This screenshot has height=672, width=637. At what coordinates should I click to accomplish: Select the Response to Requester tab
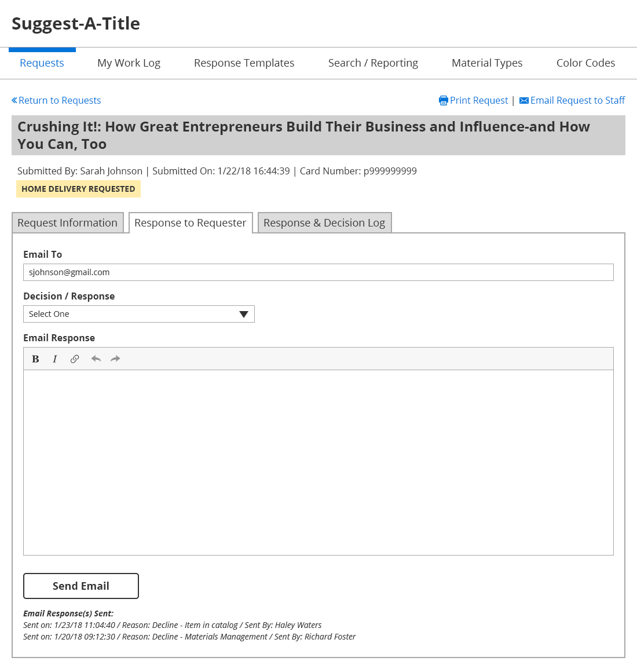click(x=191, y=223)
